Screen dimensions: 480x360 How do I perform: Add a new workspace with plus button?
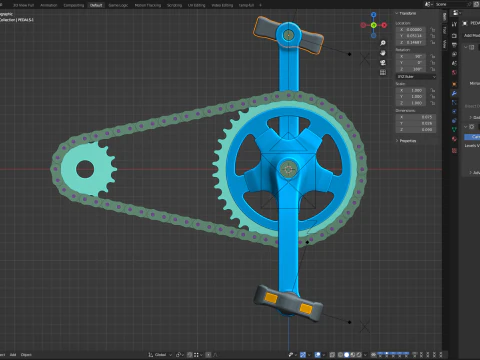tap(260, 5)
